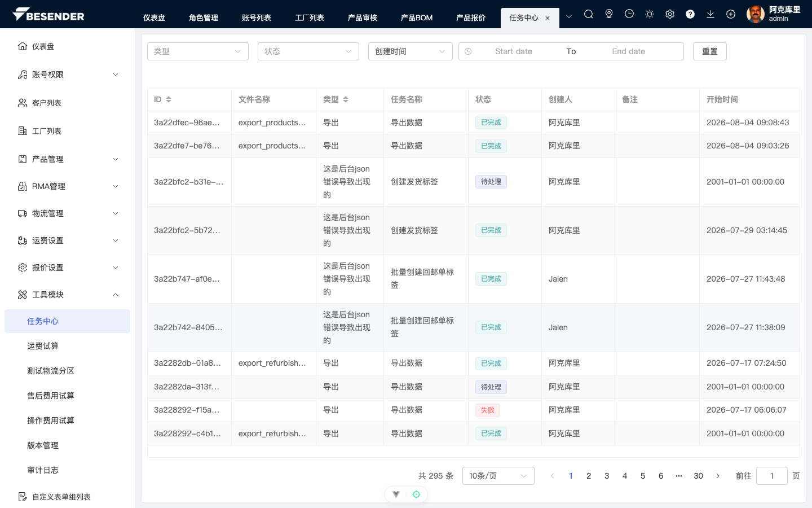This screenshot has width=812, height=508.
Task: Go to page 30
Action: pos(698,476)
